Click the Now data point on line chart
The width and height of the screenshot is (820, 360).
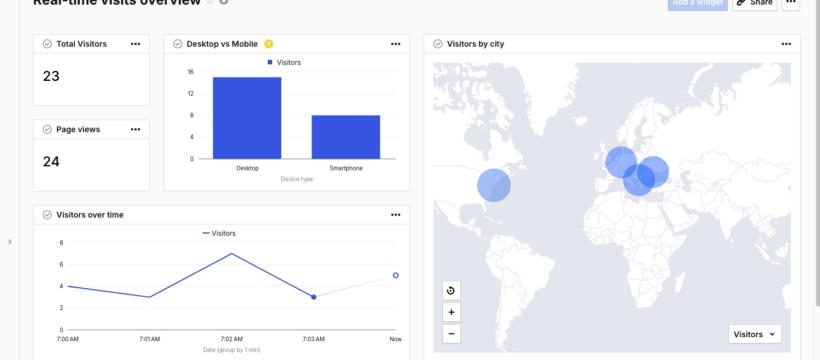395,275
